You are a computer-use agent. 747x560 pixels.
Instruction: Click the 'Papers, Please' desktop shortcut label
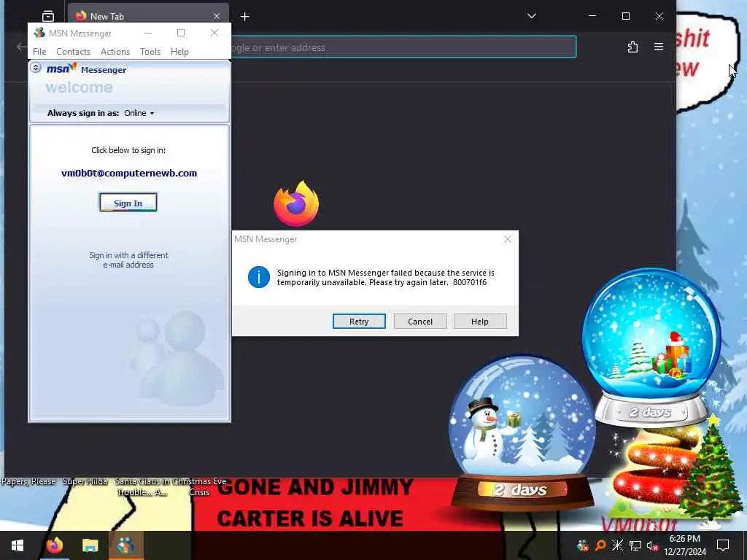point(28,481)
